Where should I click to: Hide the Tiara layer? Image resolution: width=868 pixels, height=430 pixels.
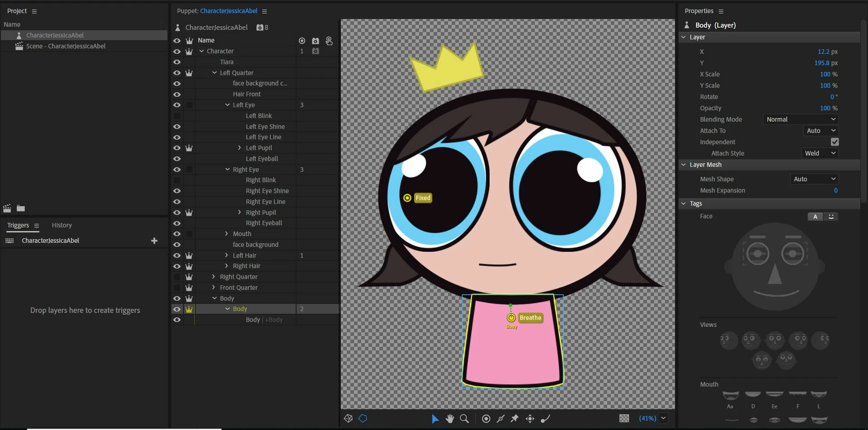click(x=177, y=62)
